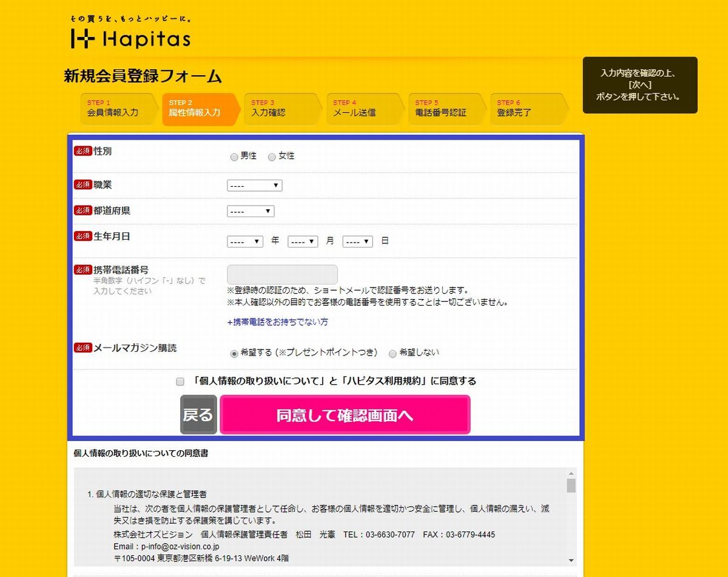Click the consent document scrollbar up arrow

pos(571,473)
